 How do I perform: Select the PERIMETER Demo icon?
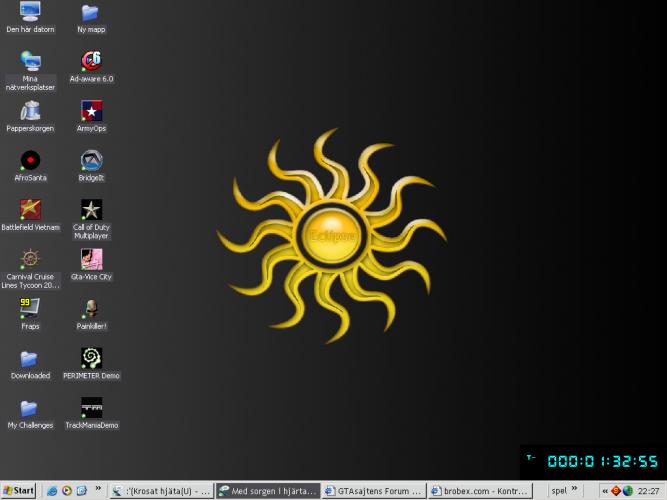point(91,358)
